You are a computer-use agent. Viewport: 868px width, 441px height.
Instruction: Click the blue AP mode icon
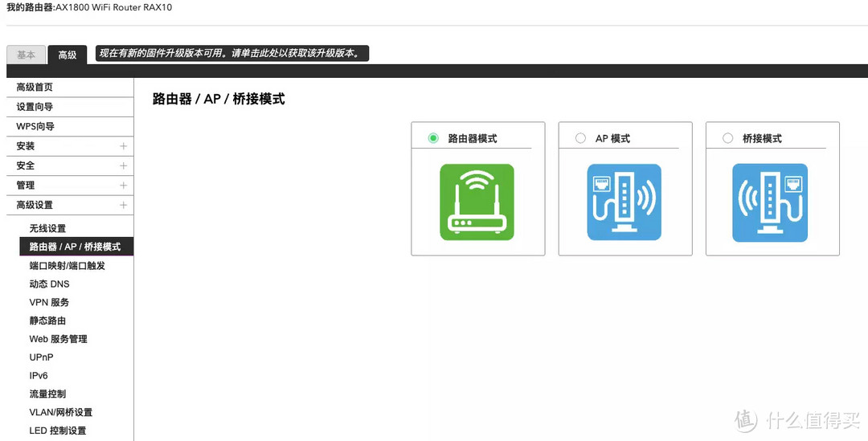pos(624,202)
